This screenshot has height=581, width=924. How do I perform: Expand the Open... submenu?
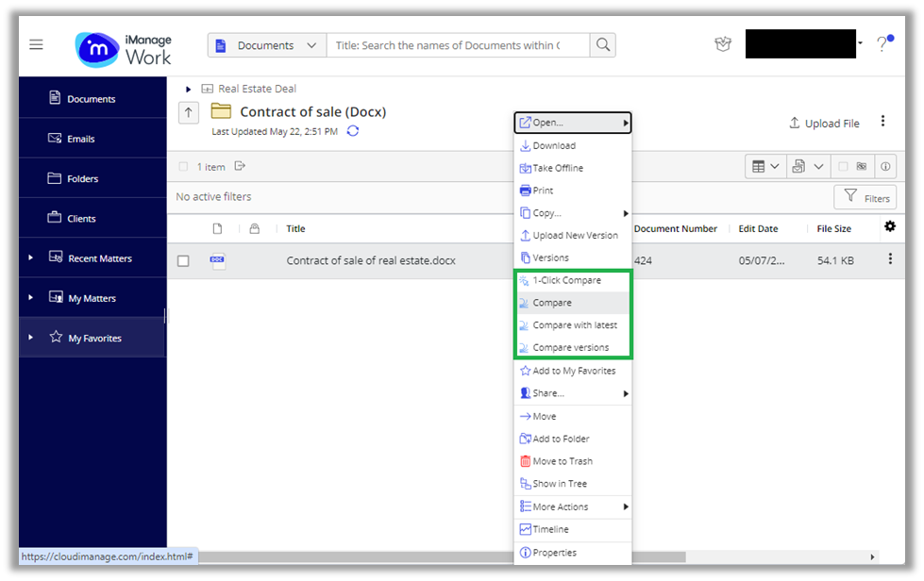click(x=573, y=123)
